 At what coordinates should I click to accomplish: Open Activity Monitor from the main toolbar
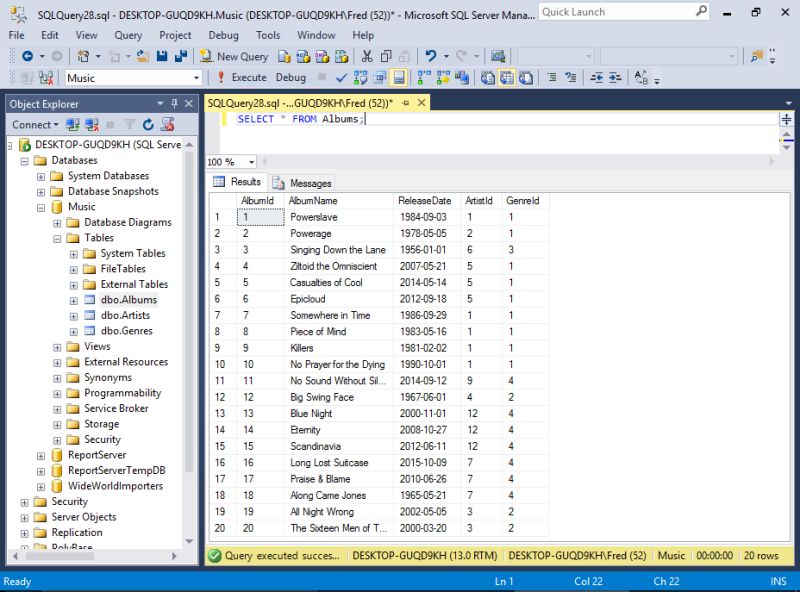(x=498, y=56)
